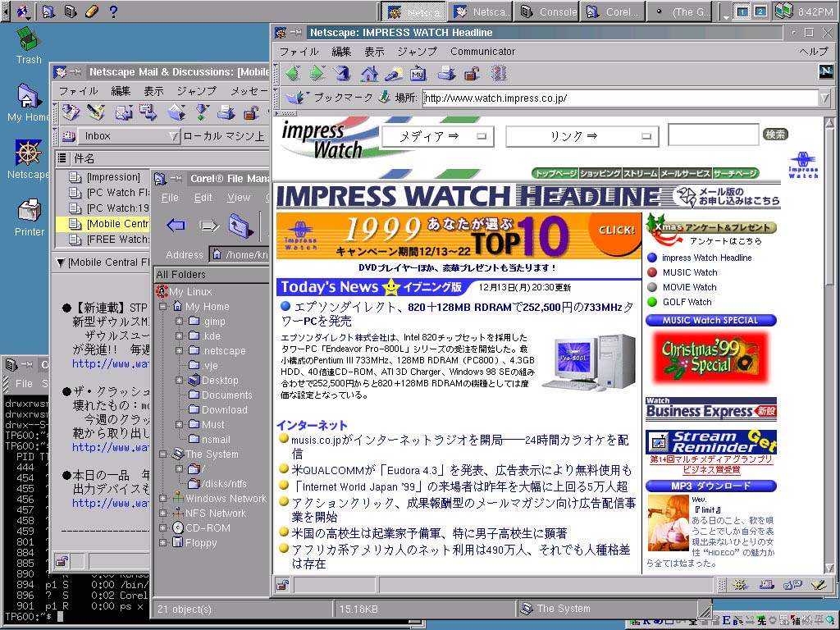Image resolution: width=840 pixels, height=630 pixels.
Task: Click the 検索 search button on the page
Action: coord(775,135)
